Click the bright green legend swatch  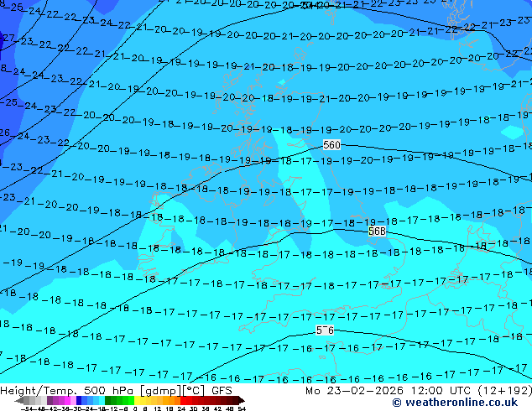click(131, 400)
